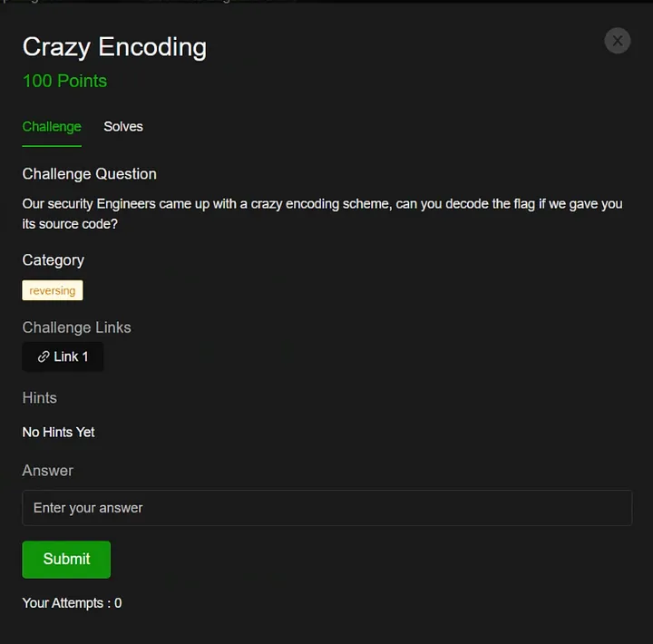Click the Crazy Encoding title

point(114,47)
